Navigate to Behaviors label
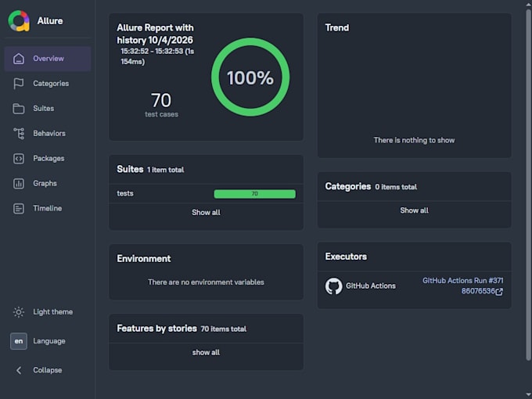 49,133
